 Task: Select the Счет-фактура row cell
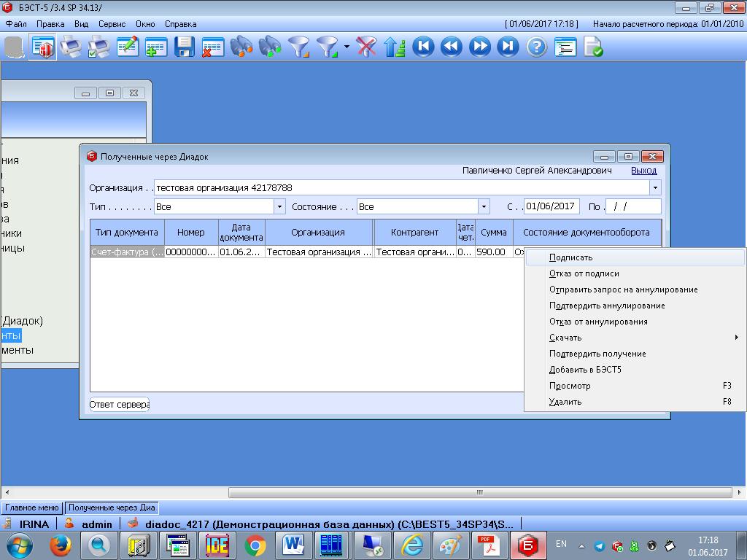(x=127, y=252)
